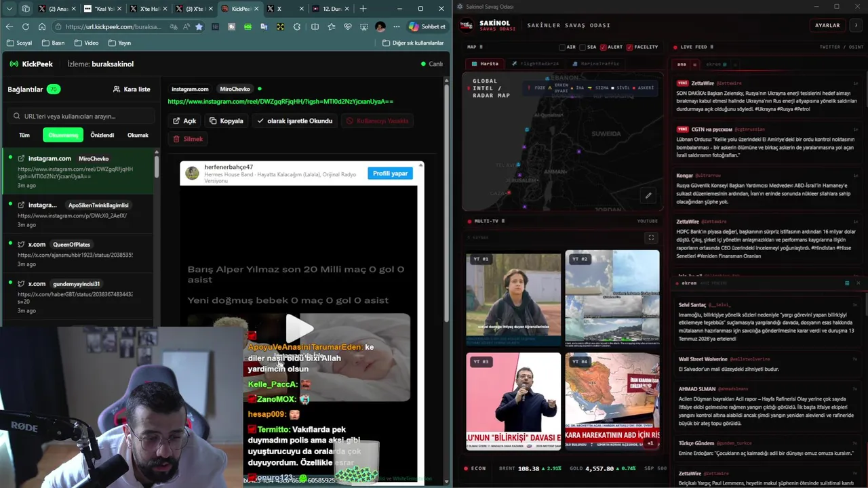This screenshot has width=868, height=488.
Task: Close the KickPeek browser tab
Action: (256, 9)
